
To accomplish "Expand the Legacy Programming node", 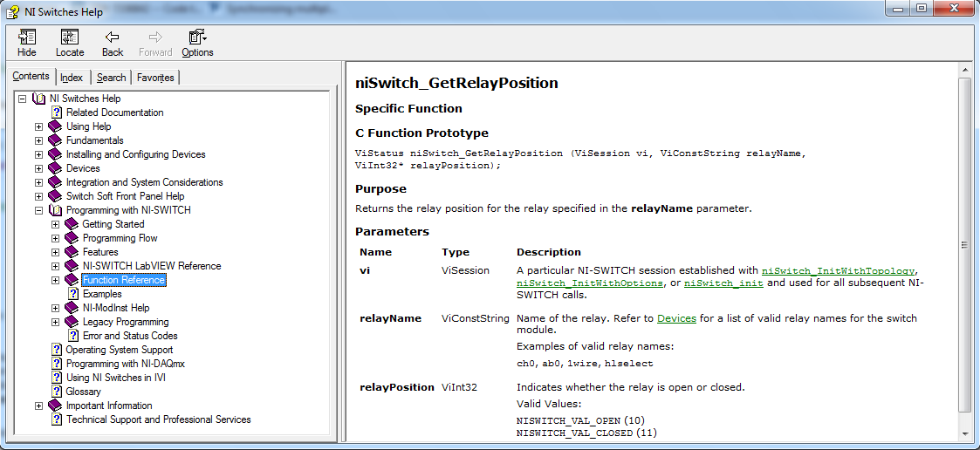I will (x=55, y=323).
